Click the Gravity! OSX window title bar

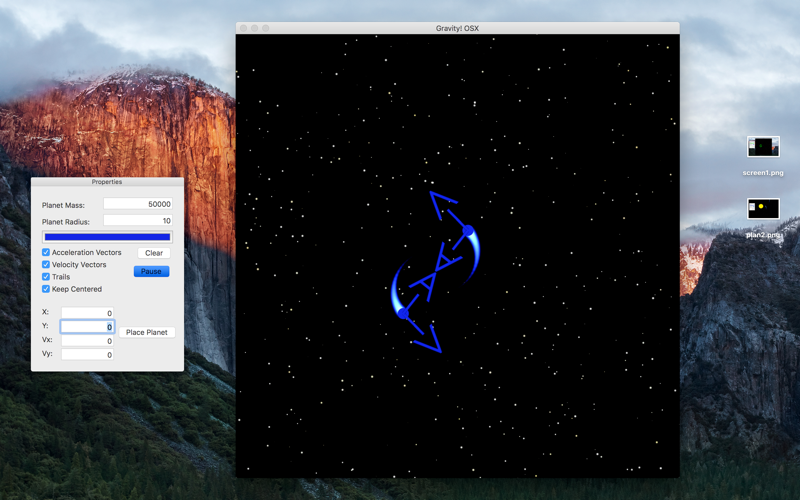tap(457, 28)
